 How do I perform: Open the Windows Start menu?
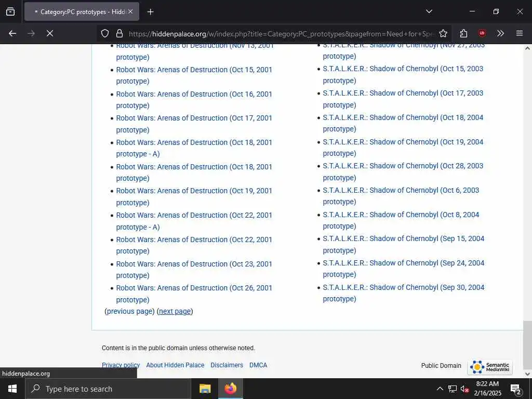[x=12, y=389]
